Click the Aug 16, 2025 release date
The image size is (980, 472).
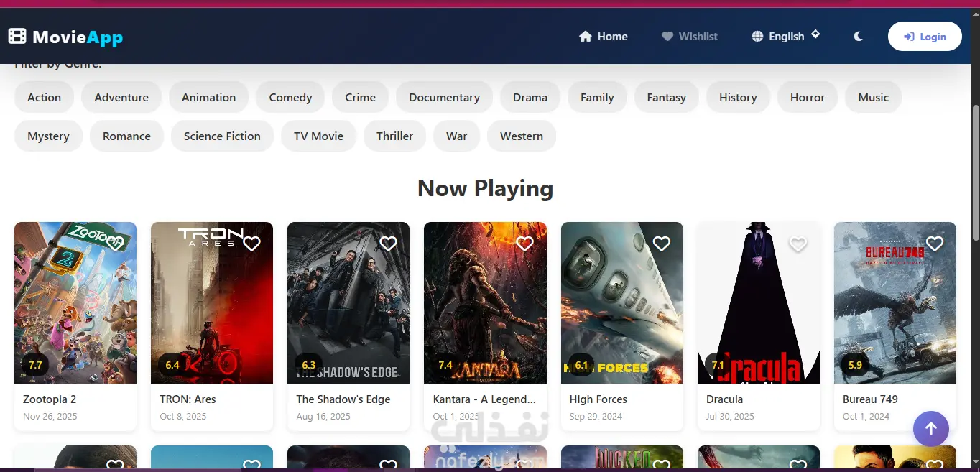[323, 416]
